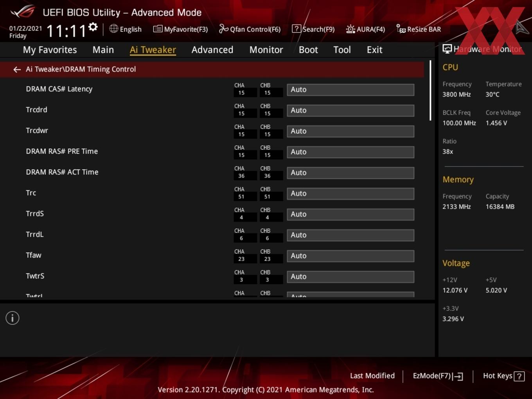
Task: Open the Trcdwr Auto field
Action: tap(350, 131)
